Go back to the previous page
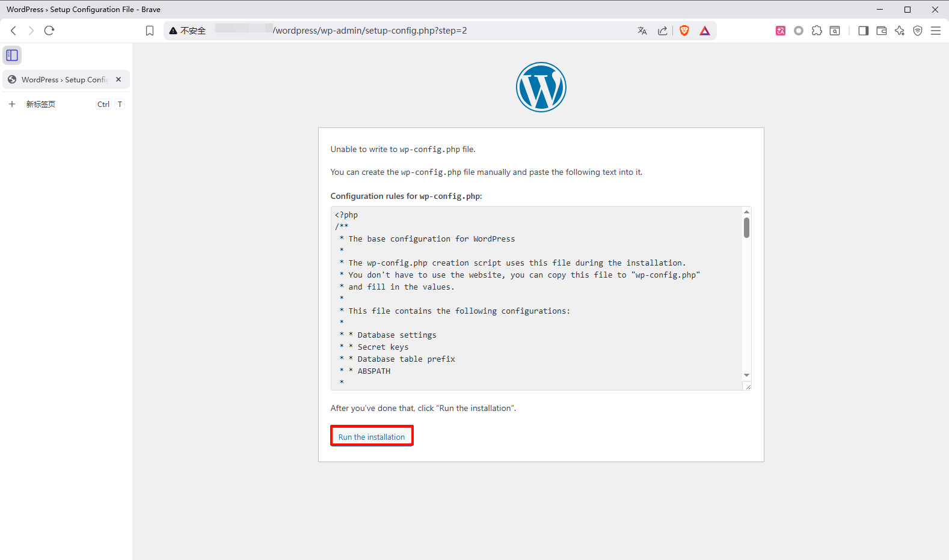949x560 pixels. [x=13, y=31]
